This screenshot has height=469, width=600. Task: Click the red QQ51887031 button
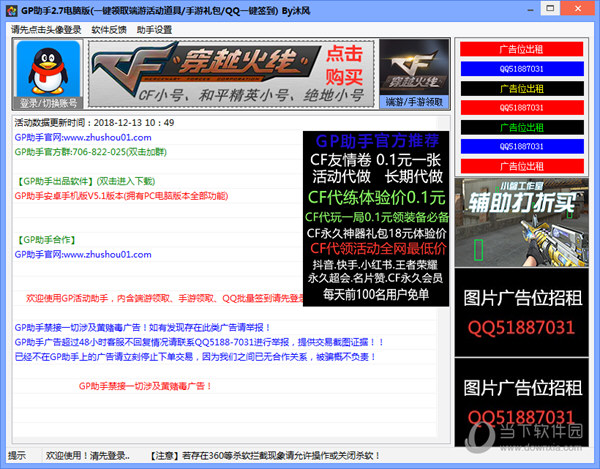pos(522,107)
